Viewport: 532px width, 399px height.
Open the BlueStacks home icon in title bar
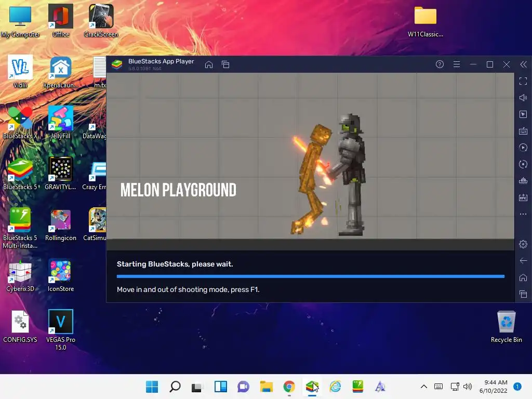tap(209, 64)
